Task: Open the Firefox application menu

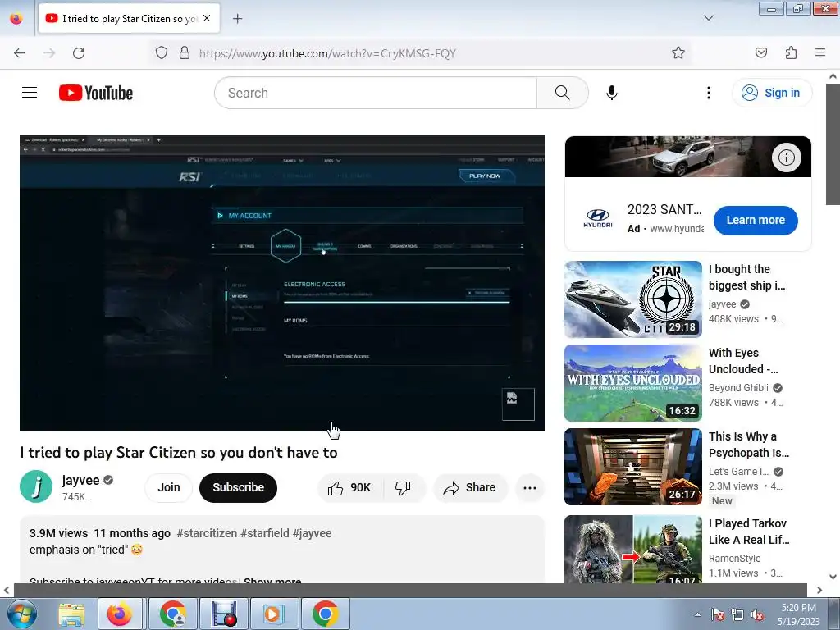Action: point(820,52)
